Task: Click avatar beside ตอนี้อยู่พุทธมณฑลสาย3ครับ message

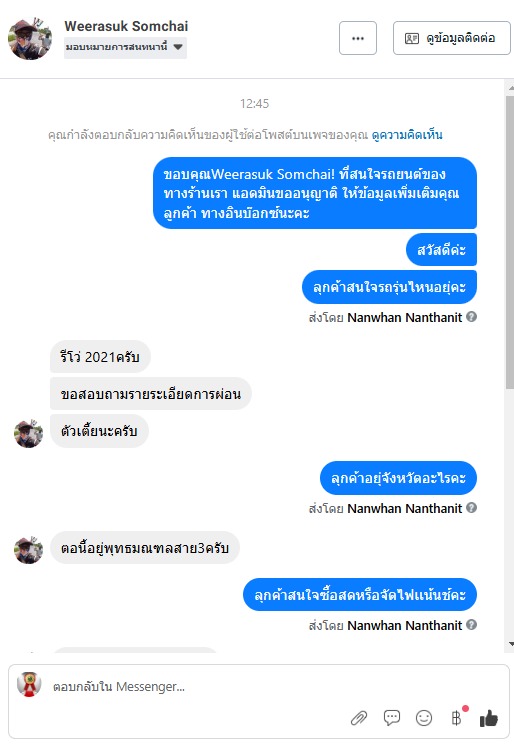Action: (28, 550)
